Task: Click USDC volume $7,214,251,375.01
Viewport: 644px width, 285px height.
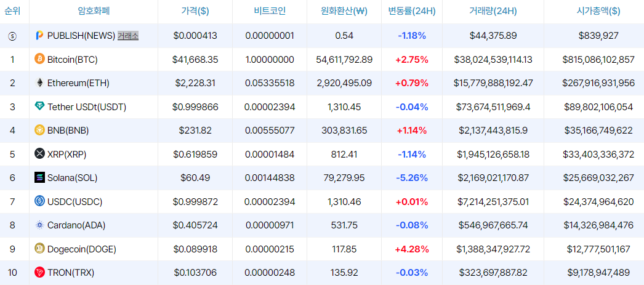Action: coord(493,201)
